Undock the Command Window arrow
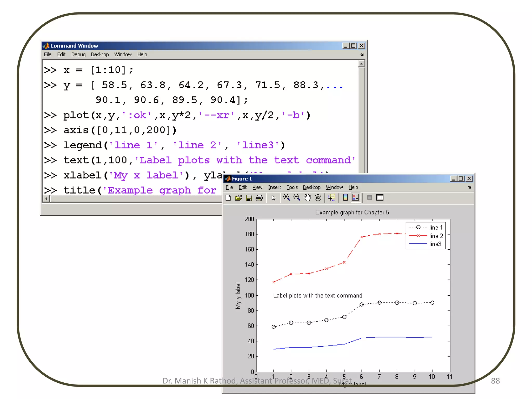Image resolution: width=532 pixels, height=399 pixels. pos(362,55)
